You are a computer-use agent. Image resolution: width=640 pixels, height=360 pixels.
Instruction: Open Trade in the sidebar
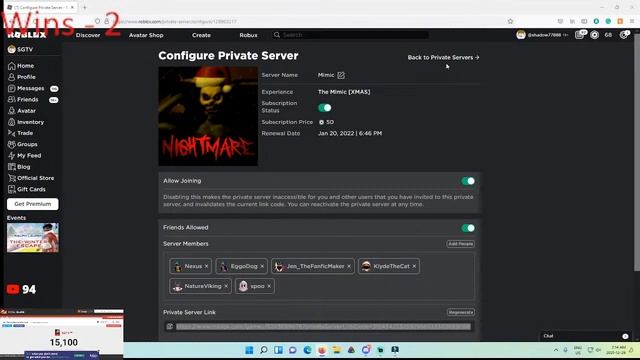click(x=20, y=133)
